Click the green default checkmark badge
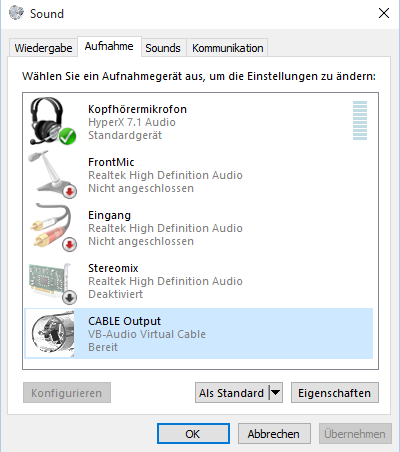 [68, 136]
